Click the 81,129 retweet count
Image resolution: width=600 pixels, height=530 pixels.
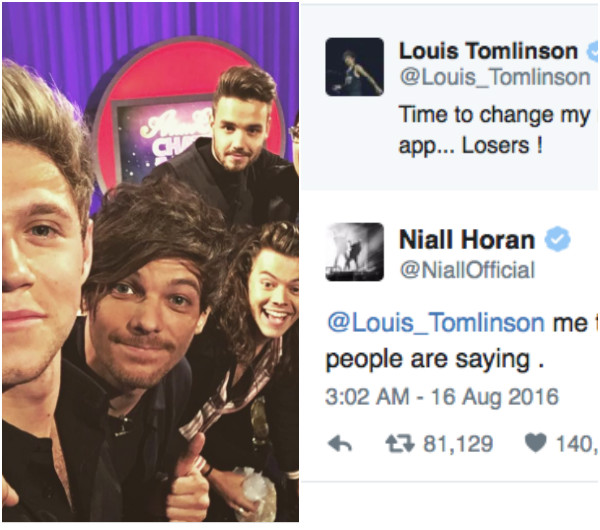[x=458, y=444]
